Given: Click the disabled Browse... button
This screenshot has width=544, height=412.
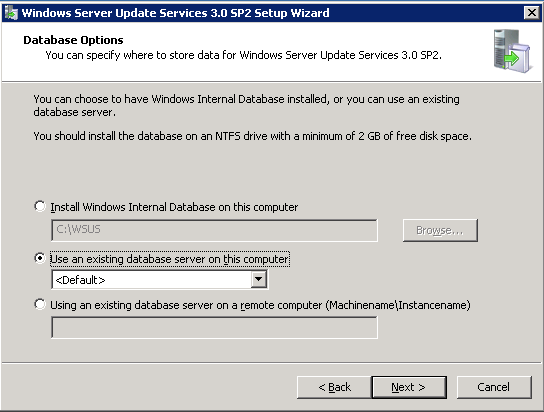Looking at the screenshot, I should pos(440,230).
